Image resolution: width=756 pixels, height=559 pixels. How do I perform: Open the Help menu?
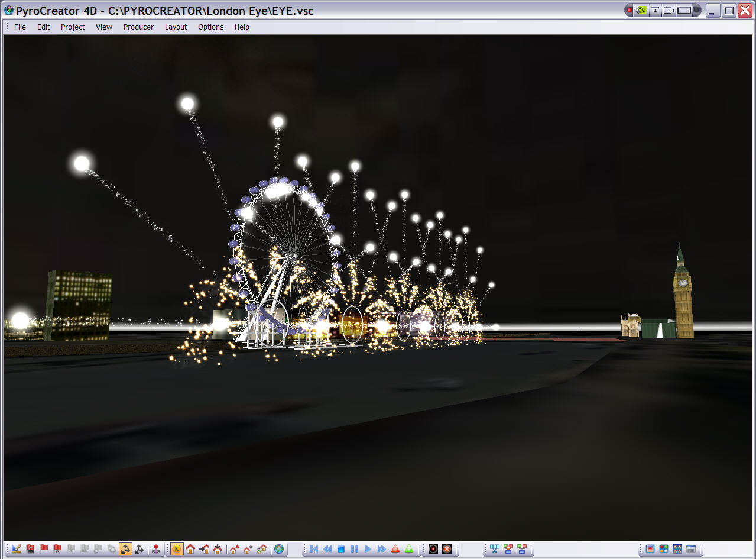242,27
